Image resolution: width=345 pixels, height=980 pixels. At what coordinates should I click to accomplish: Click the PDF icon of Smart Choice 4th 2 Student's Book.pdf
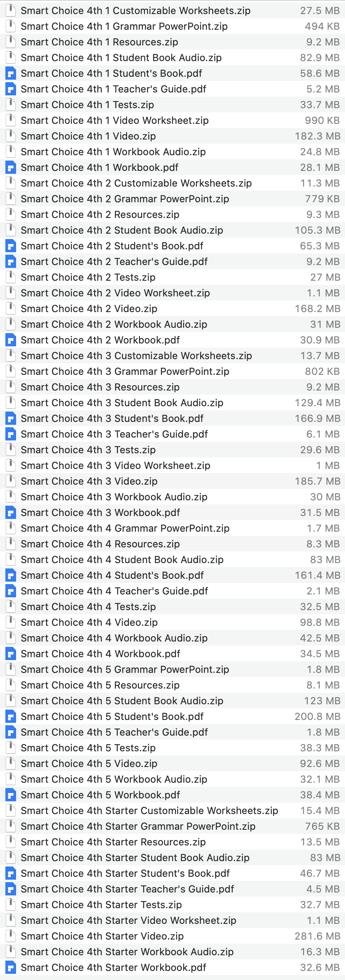click(x=11, y=246)
